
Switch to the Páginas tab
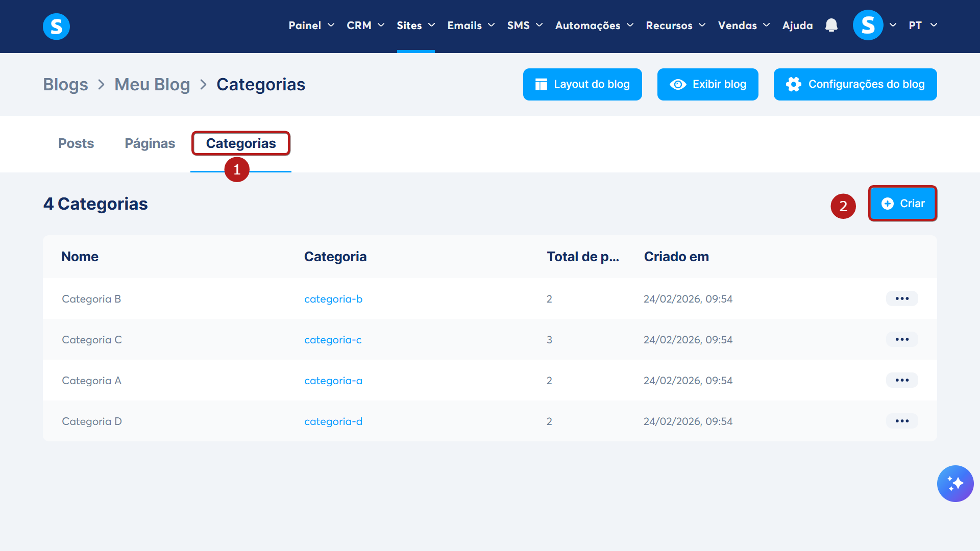(x=150, y=143)
